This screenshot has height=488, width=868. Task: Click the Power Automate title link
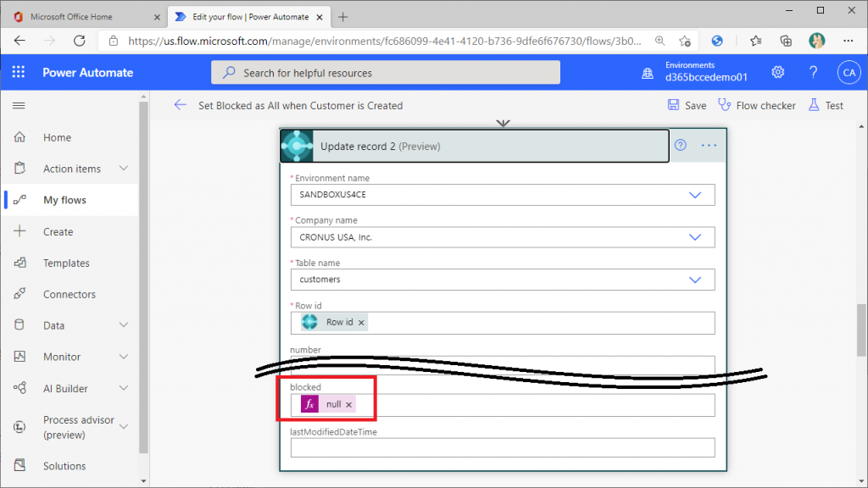[88, 73]
